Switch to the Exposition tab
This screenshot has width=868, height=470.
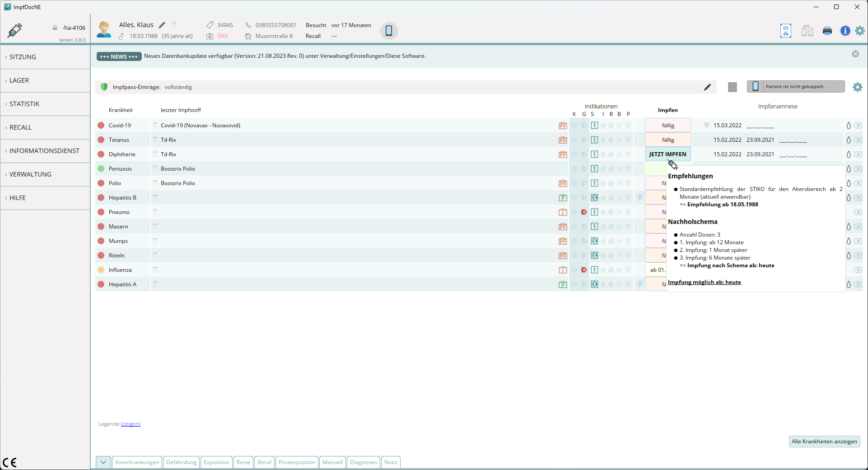coord(216,462)
